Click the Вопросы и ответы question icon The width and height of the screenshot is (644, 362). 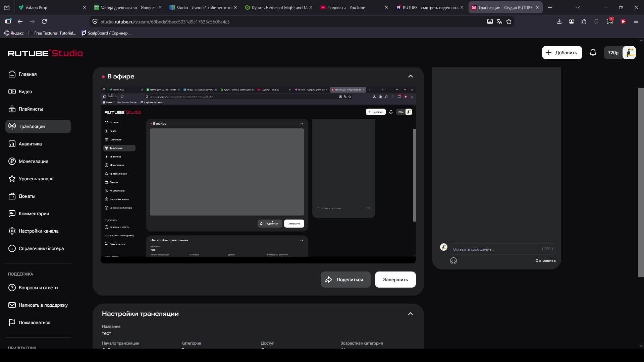[x=12, y=288]
